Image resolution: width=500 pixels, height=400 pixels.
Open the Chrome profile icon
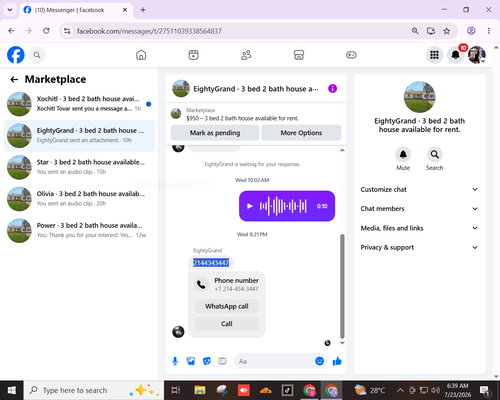click(x=471, y=31)
